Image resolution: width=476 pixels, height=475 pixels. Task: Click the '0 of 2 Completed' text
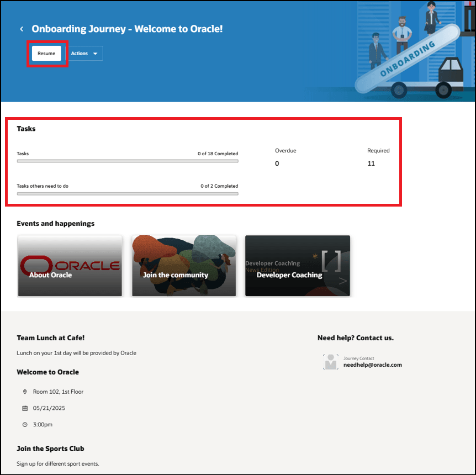pyautogui.click(x=219, y=186)
